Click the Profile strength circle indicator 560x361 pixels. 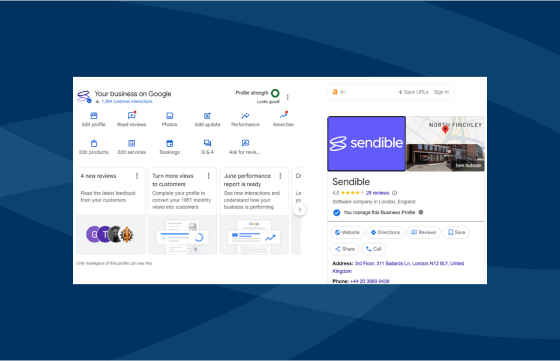275,94
